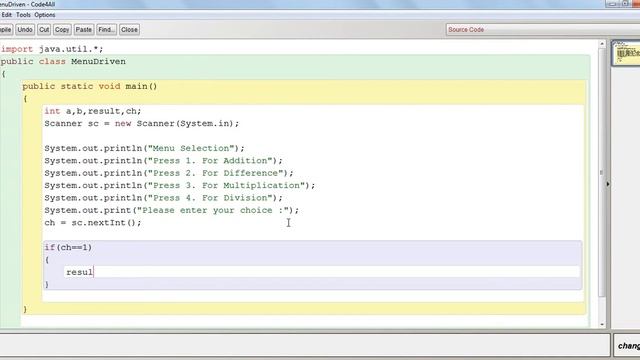This screenshot has height=360, width=640.
Task: Open the Options menu
Action: tap(45, 15)
